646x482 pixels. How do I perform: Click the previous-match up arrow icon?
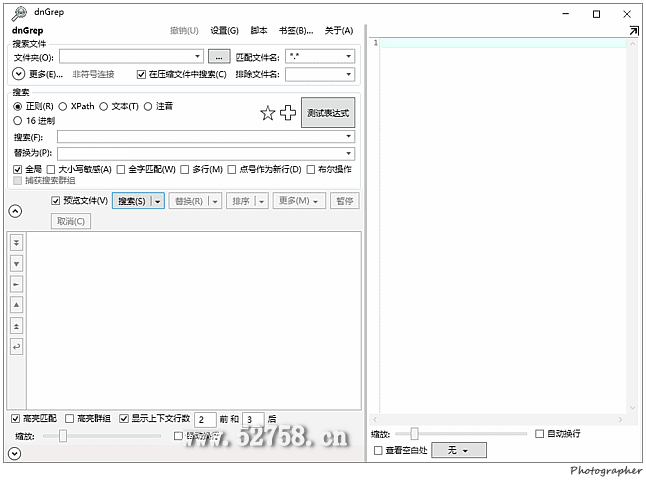[16, 305]
